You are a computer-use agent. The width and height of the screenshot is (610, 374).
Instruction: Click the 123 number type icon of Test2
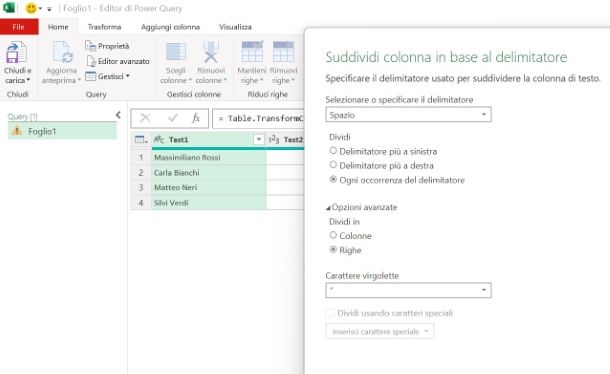[274, 139]
